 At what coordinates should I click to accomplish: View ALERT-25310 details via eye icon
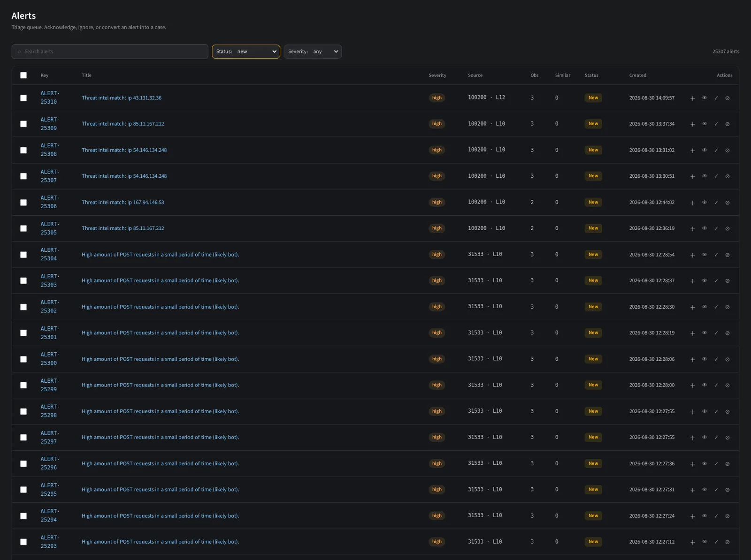[x=705, y=98]
